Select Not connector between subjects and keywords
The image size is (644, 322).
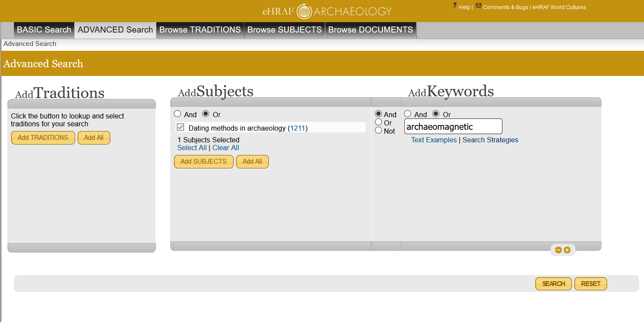tap(378, 130)
